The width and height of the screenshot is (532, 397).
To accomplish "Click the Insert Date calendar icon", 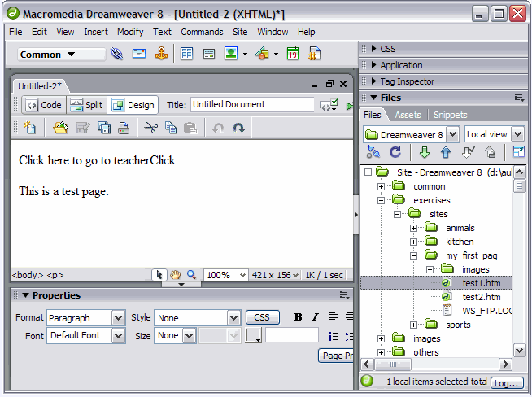I will pyautogui.click(x=293, y=54).
